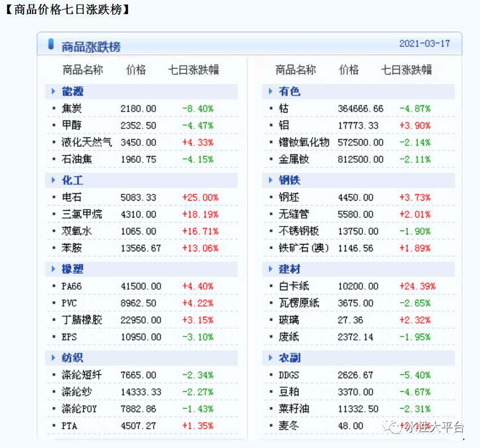
Task: Select the 菜籽油 commodity name
Action: coord(294,409)
